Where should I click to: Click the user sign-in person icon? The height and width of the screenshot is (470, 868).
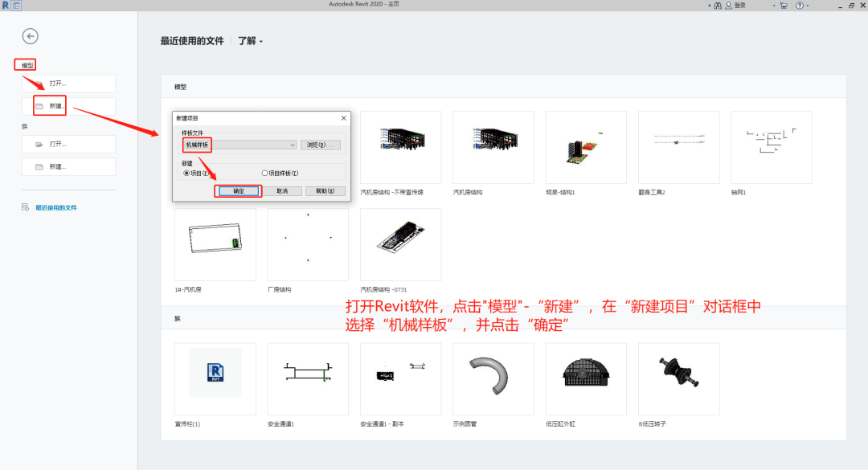click(x=728, y=6)
